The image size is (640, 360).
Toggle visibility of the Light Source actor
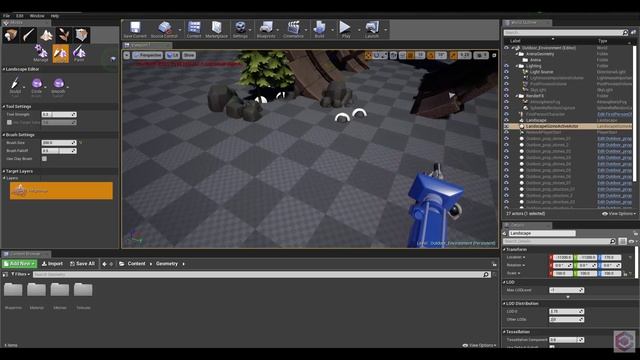pos(507,72)
